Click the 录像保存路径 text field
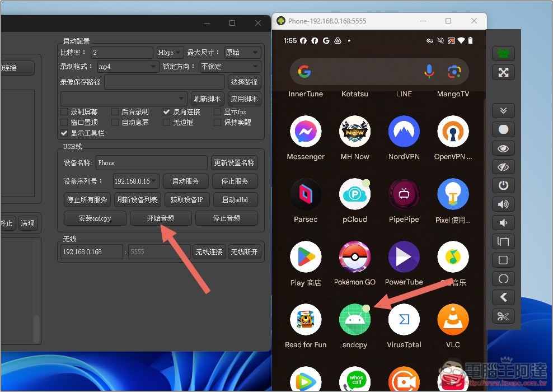The image size is (553, 392). (165, 82)
